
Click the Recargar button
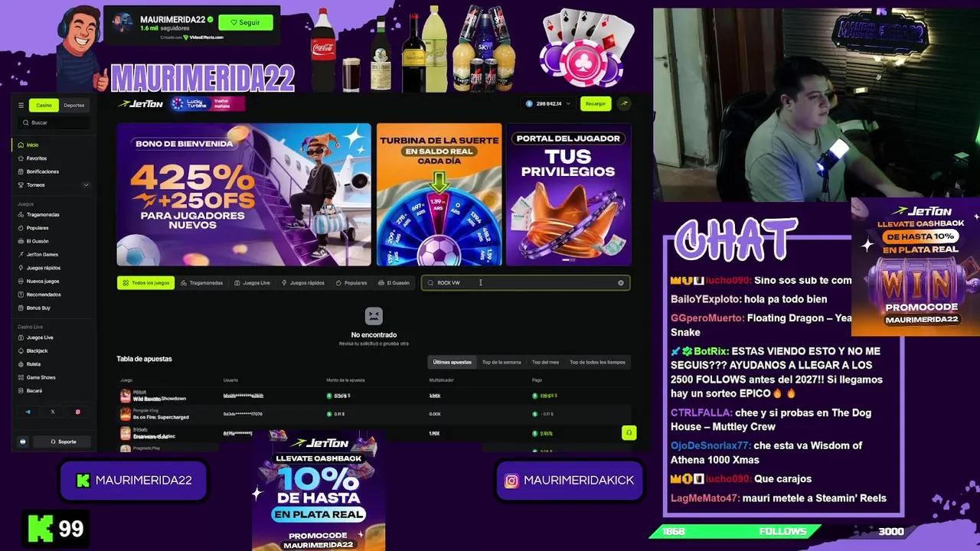click(x=596, y=103)
